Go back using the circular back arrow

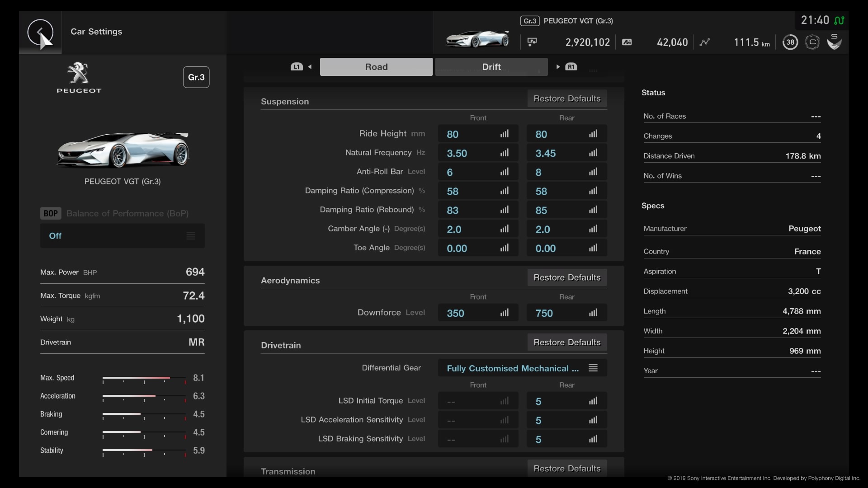click(x=40, y=33)
